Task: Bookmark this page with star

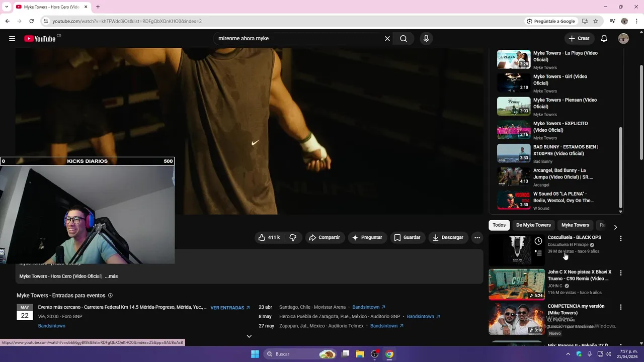Action: click(x=596, y=21)
